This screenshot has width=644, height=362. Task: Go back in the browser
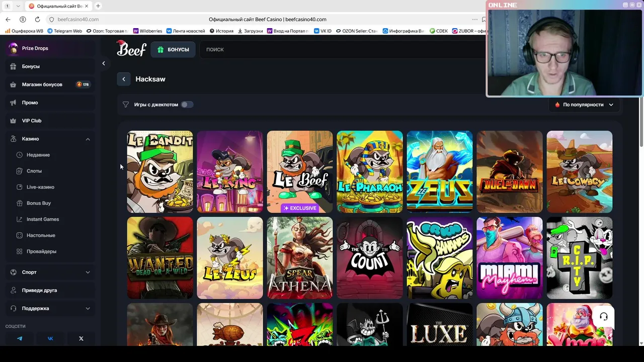(x=8, y=20)
